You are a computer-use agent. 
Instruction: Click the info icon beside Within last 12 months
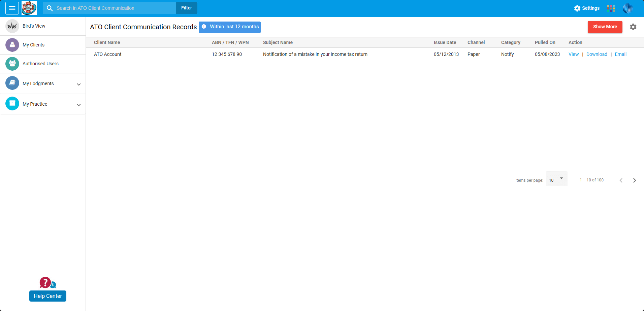point(204,27)
